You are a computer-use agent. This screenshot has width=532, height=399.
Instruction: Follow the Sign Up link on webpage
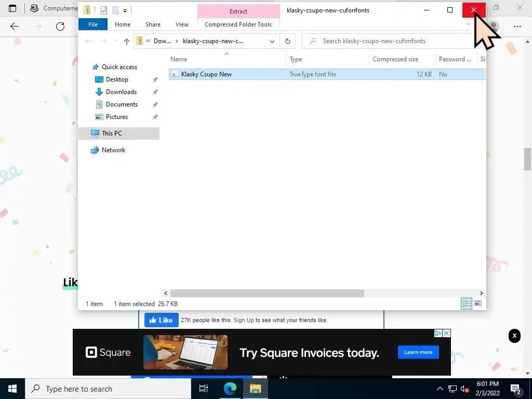(x=244, y=320)
